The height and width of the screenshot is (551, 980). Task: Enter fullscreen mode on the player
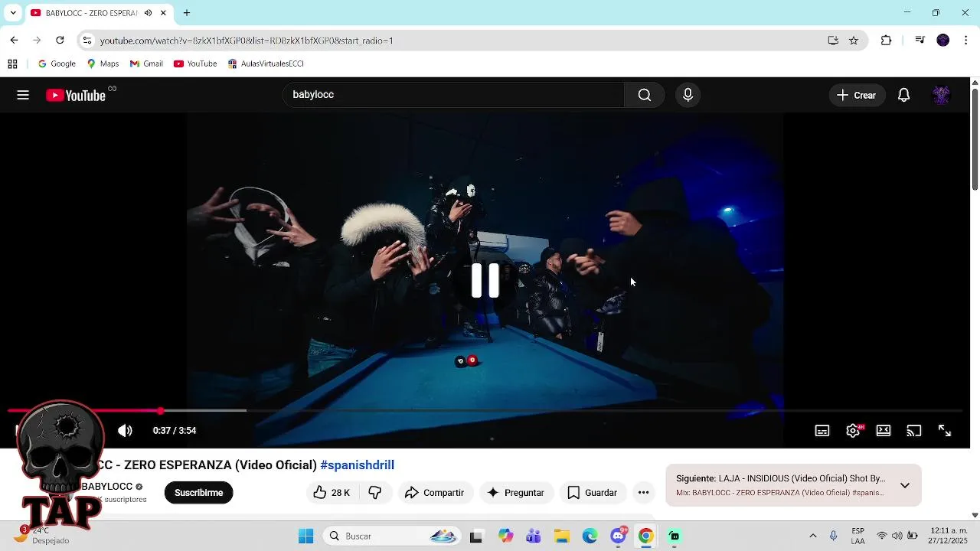point(945,431)
